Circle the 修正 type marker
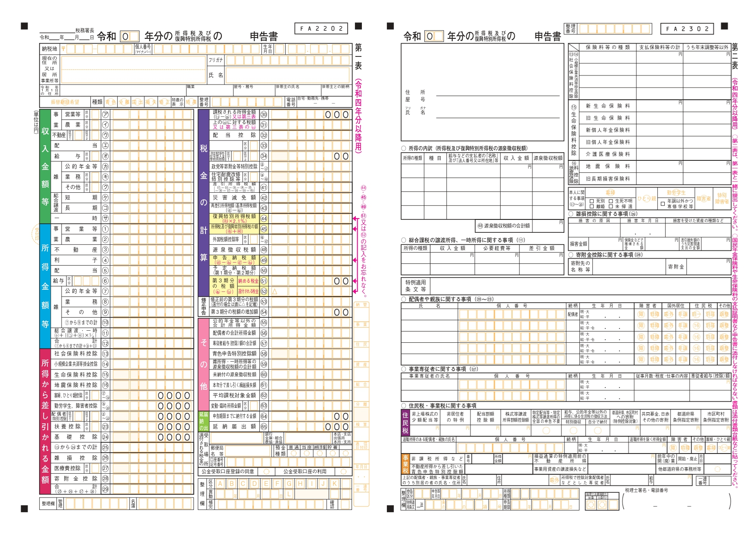Viewport: 756px width, 535px height. (164, 102)
